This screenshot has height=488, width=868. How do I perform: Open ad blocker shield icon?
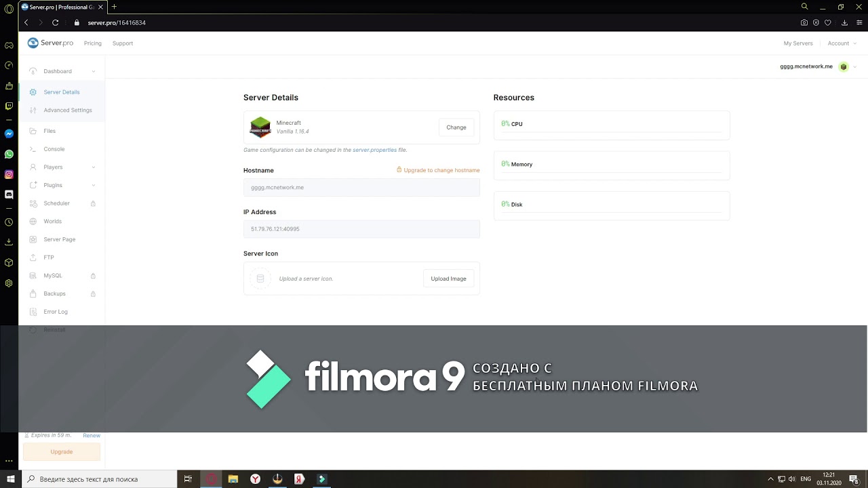coord(816,22)
